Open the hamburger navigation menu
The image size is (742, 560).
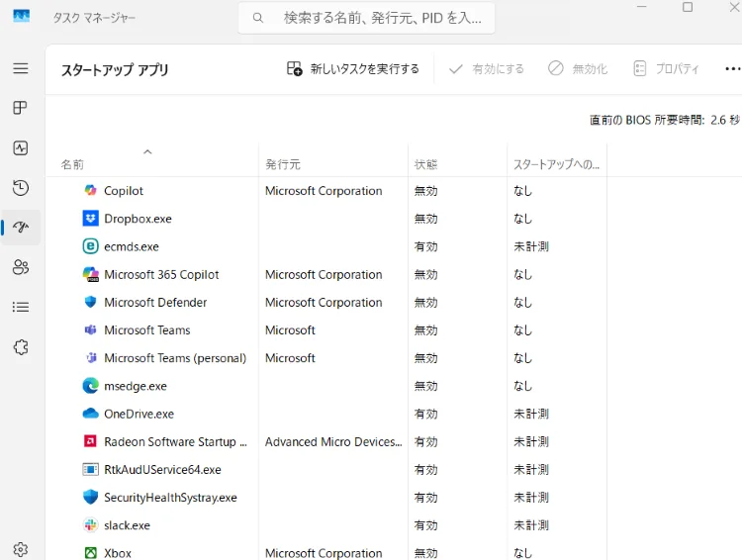(21, 68)
